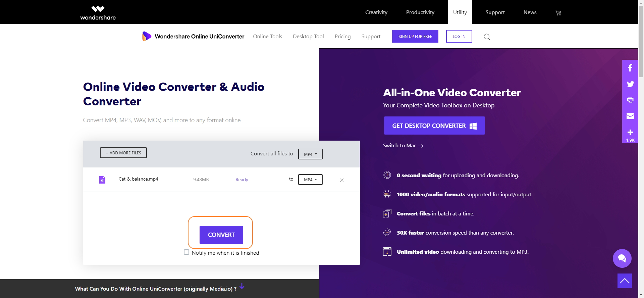The height and width of the screenshot is (298, 644).
Task: Open Support in the UniConverter nav
Action: (371, 36)
